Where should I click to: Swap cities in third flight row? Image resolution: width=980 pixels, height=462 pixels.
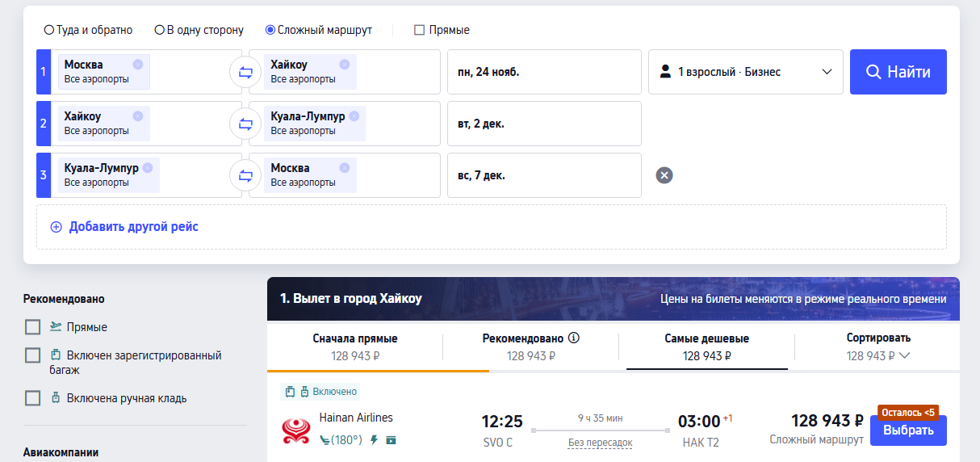click(245, 175)
